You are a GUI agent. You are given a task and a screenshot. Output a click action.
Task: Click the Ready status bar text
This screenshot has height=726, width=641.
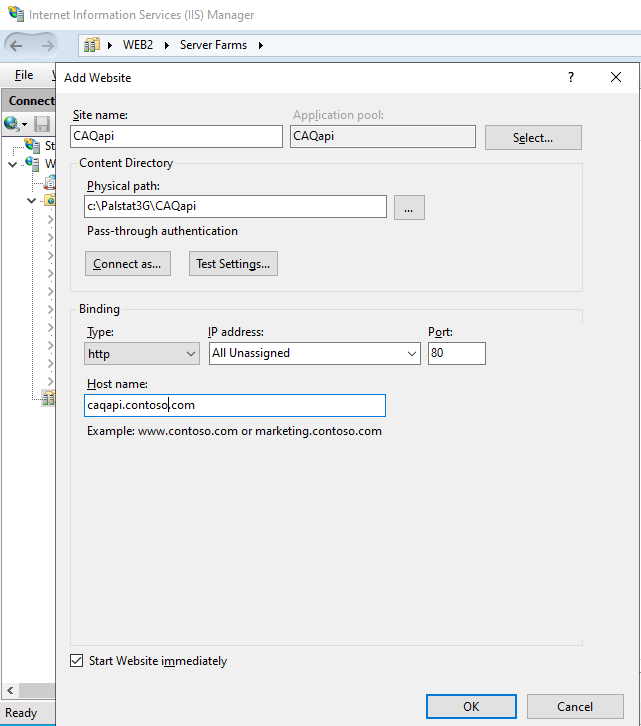21,713
